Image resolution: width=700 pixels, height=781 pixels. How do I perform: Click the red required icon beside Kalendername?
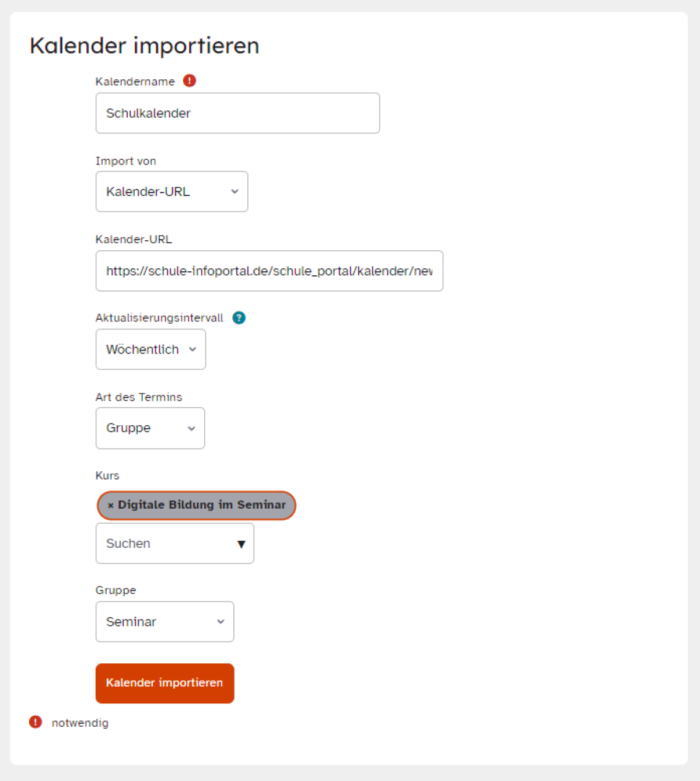[190, 80]
